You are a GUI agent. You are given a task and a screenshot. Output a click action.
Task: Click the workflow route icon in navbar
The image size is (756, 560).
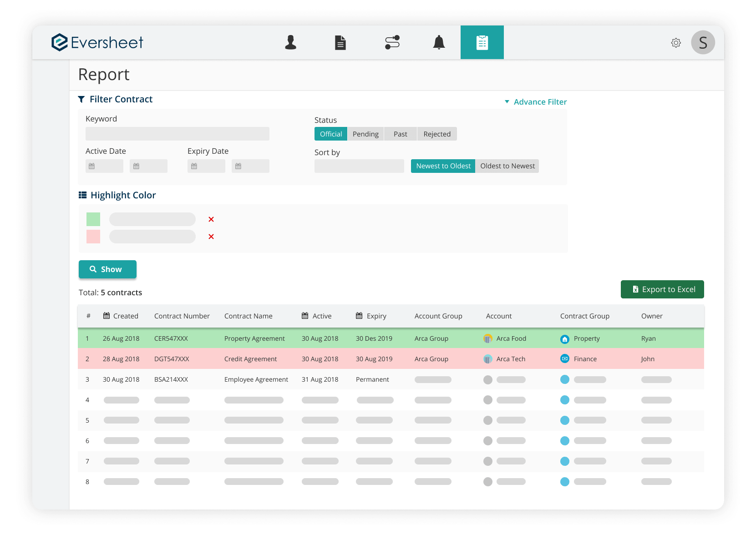pos(392,42)
